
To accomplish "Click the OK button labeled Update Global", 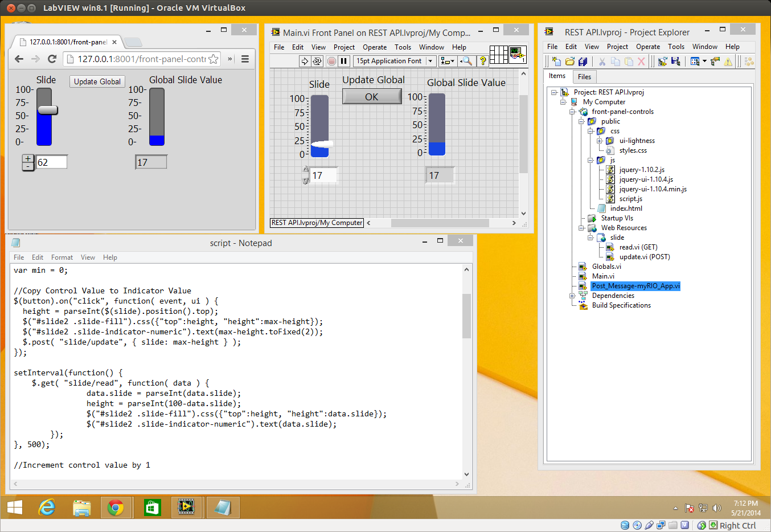I will pyautogui.click(x=371, y=97).
